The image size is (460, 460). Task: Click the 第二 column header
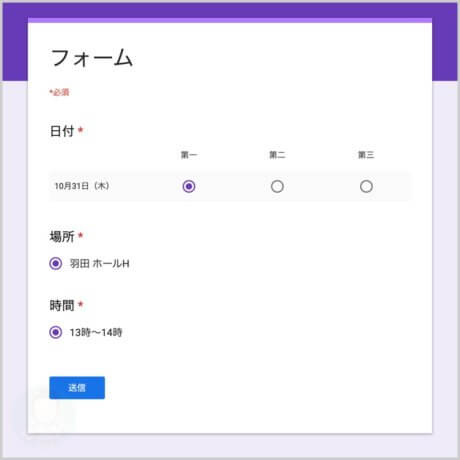coord(277,155)
